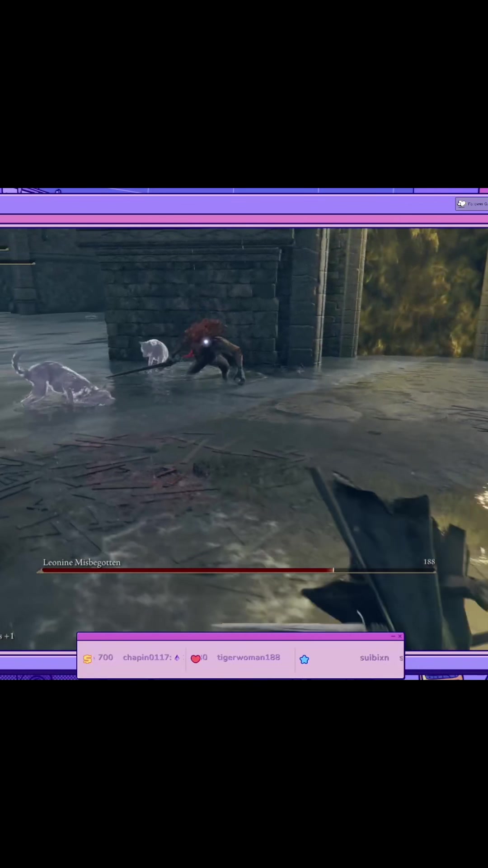488x868 pixels.
Task: Click the username chapin0117
Action: [x=147, y=657]
